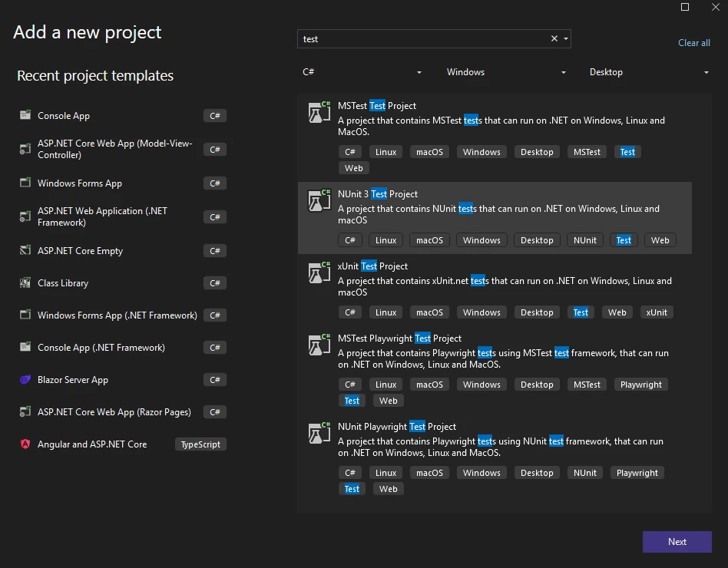The width and height of the screenshot is (728, 568).
Task: Click the ASP.NET Core Empty template icon
Action: click(25, 250)
